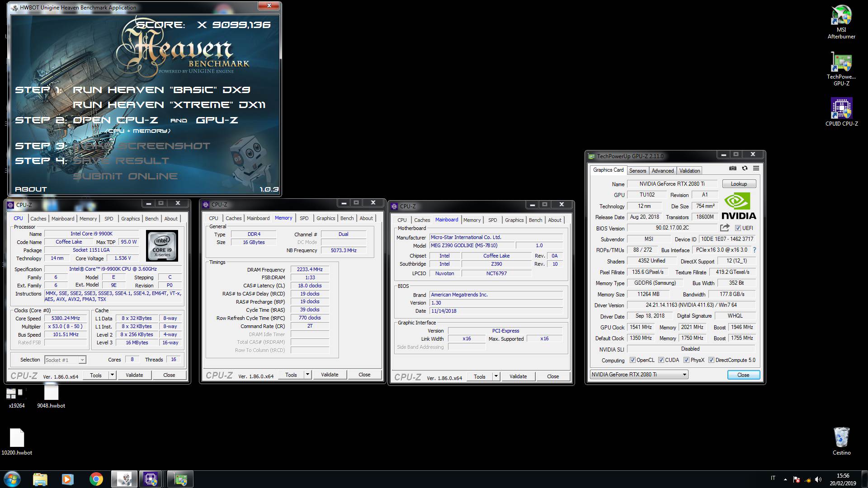The height and width of the screenshot is (488, 868).
Task: Open the GPU-Z hamburger menu
Action: point(756,168)
